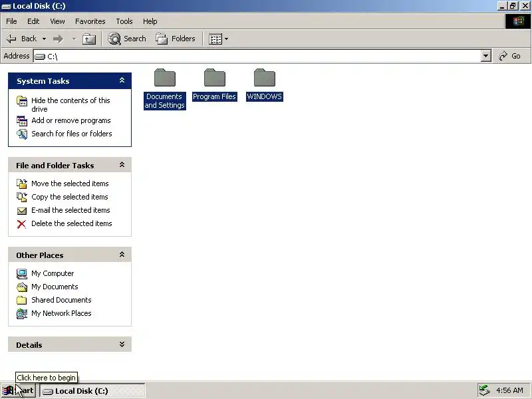Open the Favorites menu
The height and width of the screenshot is (399, 532).
click(90, 21)
